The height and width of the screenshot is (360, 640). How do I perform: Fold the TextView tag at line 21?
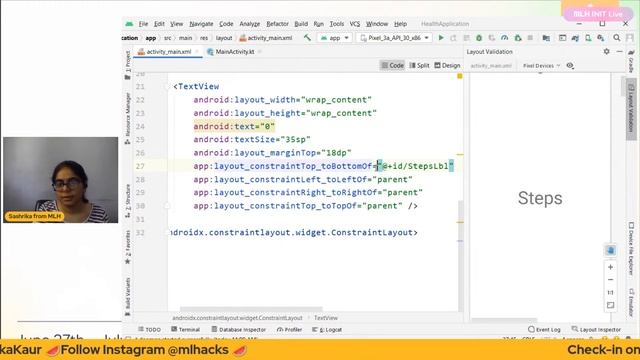[x=167, y=87]
